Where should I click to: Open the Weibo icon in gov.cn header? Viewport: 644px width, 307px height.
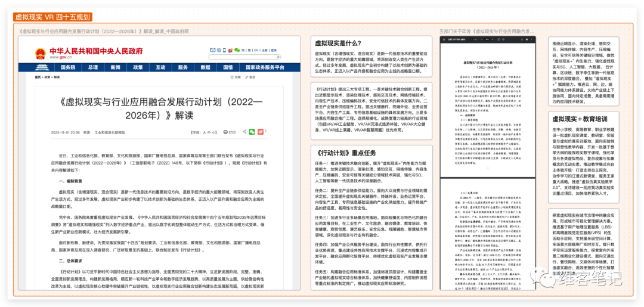(x=230, y=50)
